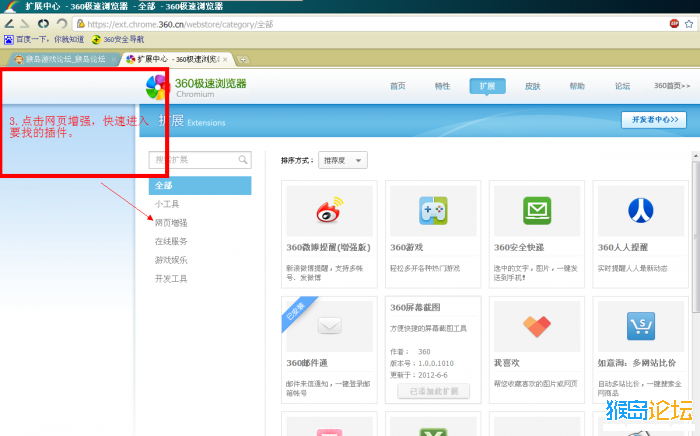The width and height of the screenshot is (700, 436).
Task: Bookmark page with the star icon
Action: point(689,24)
